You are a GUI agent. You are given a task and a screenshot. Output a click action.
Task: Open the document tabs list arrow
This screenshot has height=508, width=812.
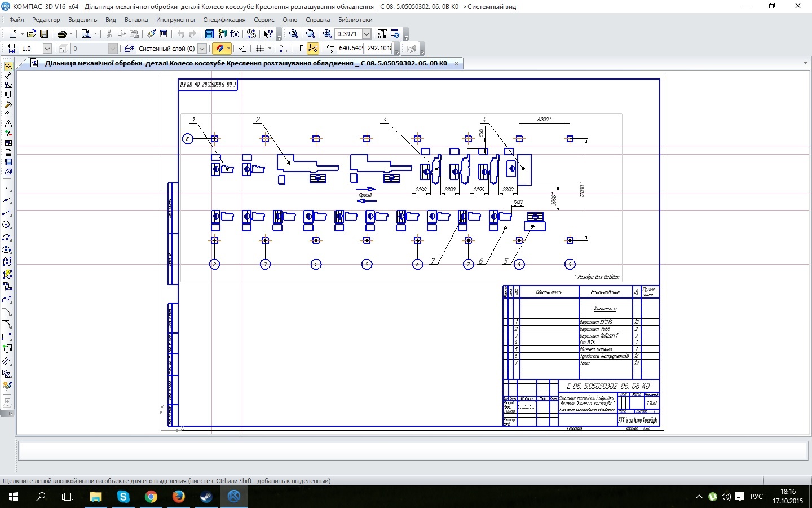[805, 63]
